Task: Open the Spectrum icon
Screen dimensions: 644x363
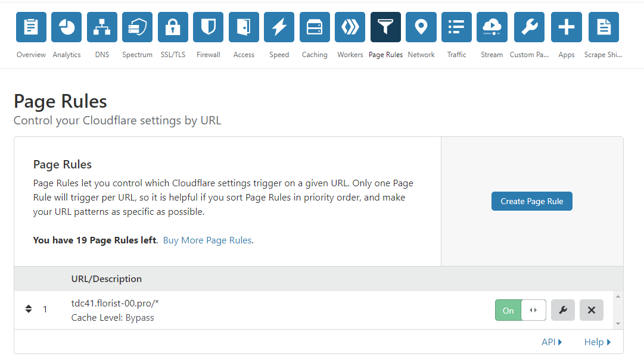Action: point(137,27)
